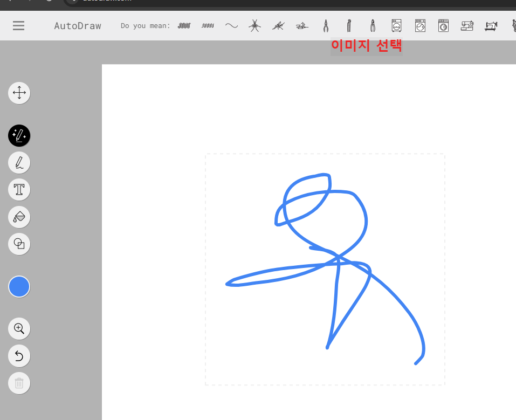The image size is (516, 420).
Task: Choose the modern sewing machine suggestion
Action: [467, 26]
